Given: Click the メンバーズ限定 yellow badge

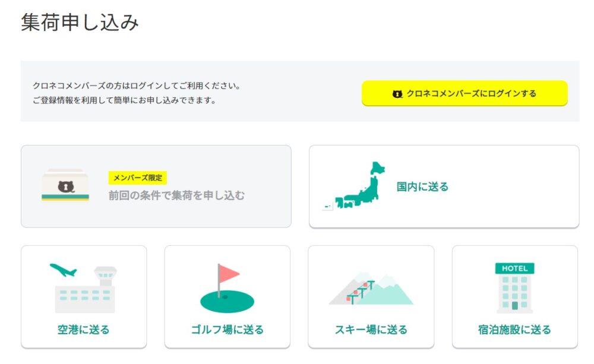Looking at the screenshot, I should (138, 178).
